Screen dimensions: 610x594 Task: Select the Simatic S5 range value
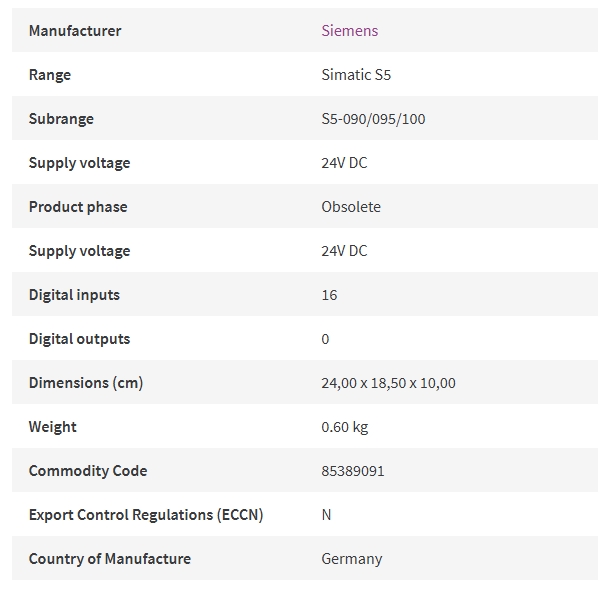click(356, 74)
